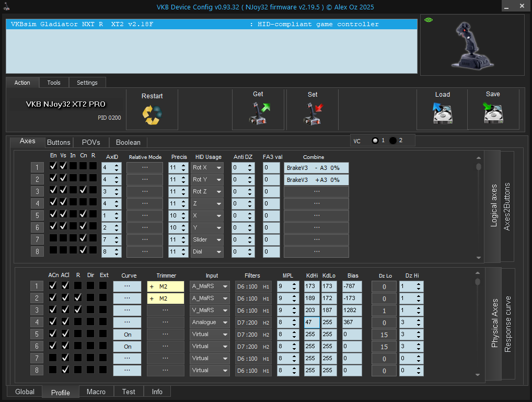Click the + M2 Trimmer for physical axis 1
This screenshot has height=402, width=532.
166,286
